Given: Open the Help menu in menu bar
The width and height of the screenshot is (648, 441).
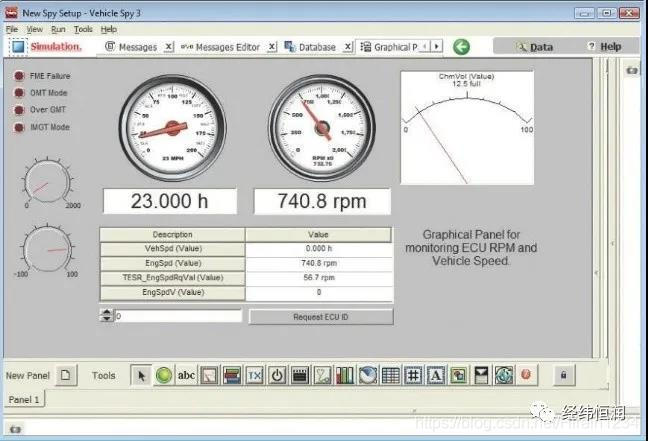Looking at the screenshot, I should 109,29.
